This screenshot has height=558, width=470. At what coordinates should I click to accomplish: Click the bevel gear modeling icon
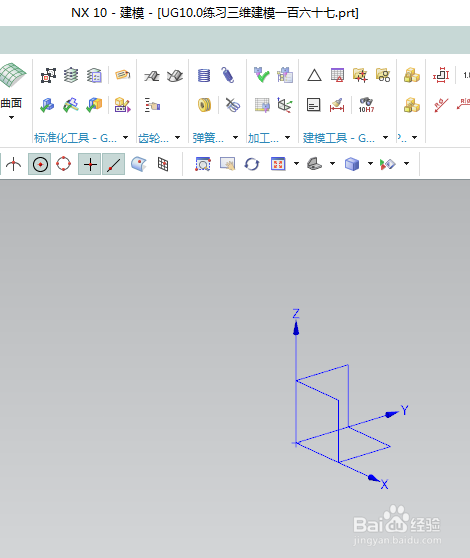point(175,75)
